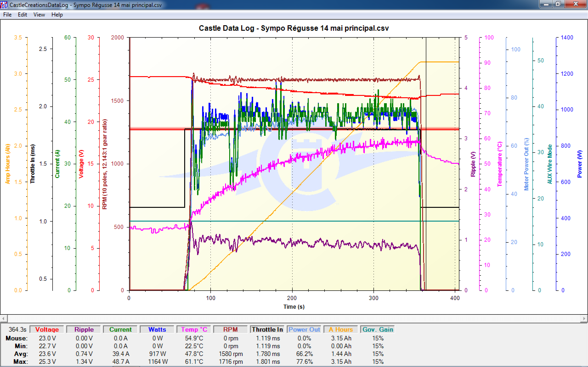
Task: Click the Time (s) axis label
Action: click(x=294, y=307)
